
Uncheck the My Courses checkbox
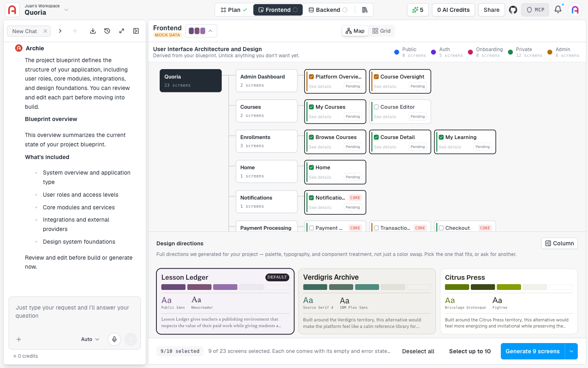(312, 107)
